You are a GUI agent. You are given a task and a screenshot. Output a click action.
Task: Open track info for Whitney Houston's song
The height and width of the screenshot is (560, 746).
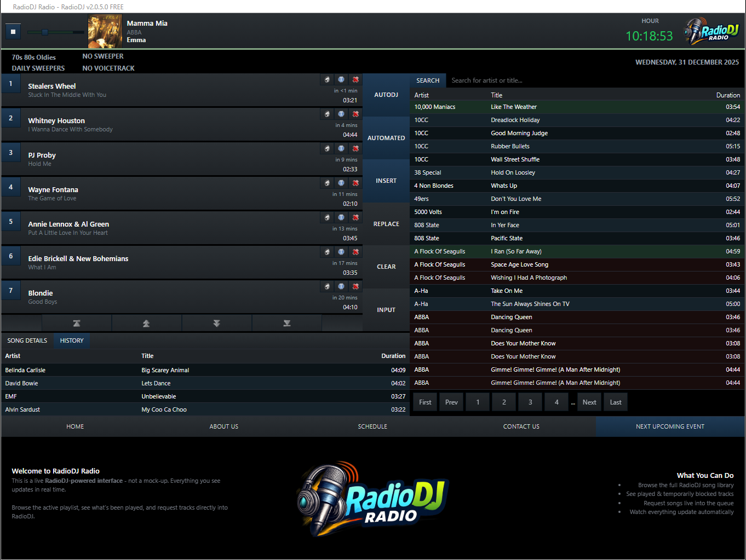point(341,113)
